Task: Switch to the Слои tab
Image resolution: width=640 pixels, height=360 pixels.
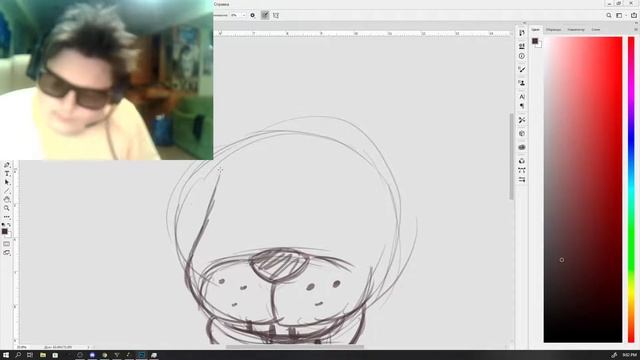Action: click(x=596, y=29)
